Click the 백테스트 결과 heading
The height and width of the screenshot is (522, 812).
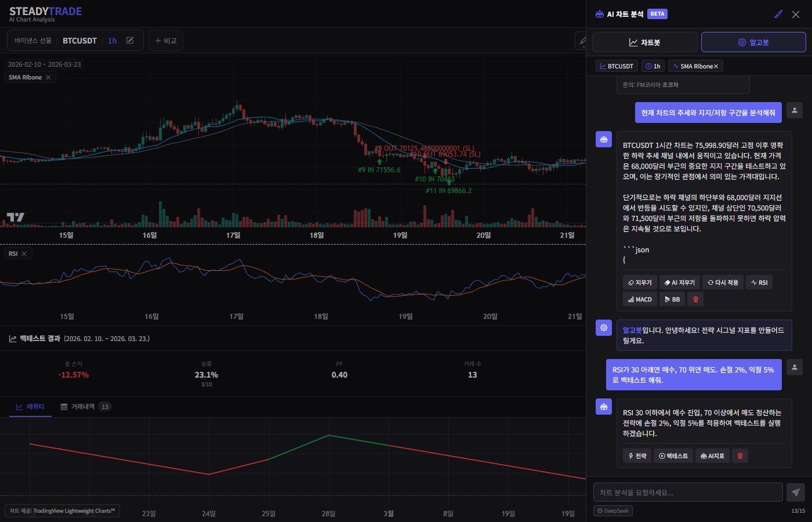pyautogui.click(x=40, y=339)
